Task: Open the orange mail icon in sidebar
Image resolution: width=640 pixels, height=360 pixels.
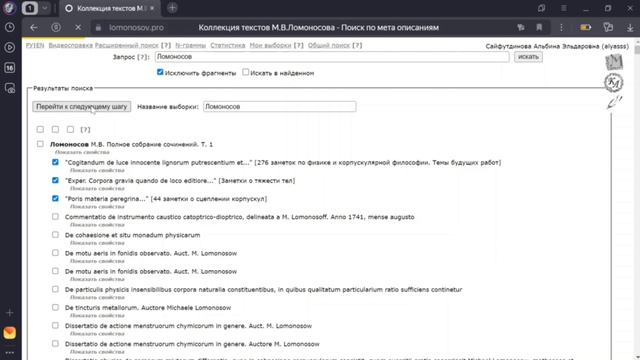Action: pos(10,333)
